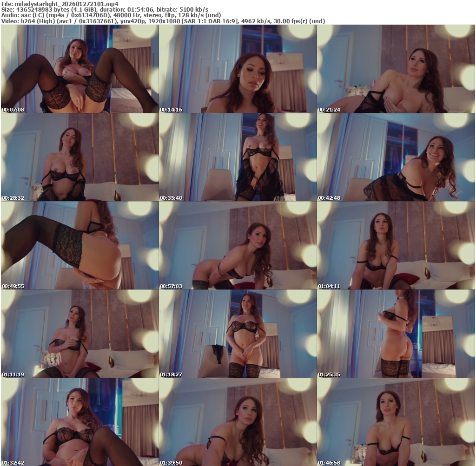Open the frame labeled 00:42:48
Screen dimensions: 476x466
396,157
